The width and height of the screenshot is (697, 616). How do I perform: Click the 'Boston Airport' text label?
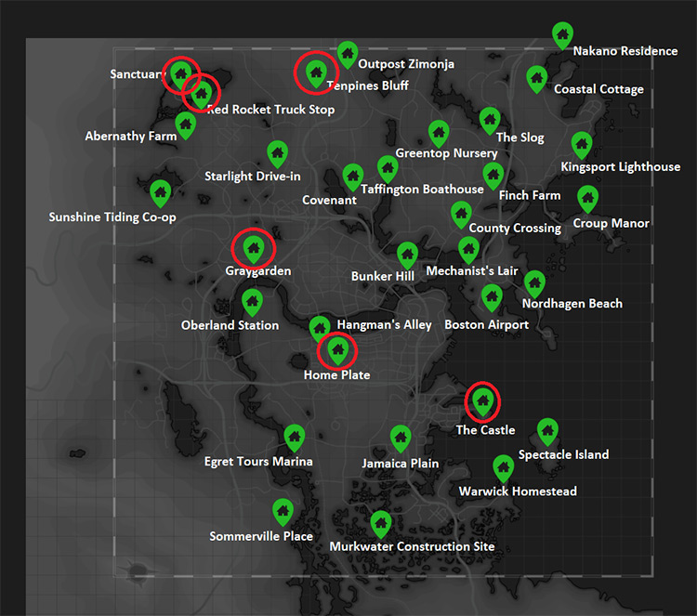click(487, 325)
